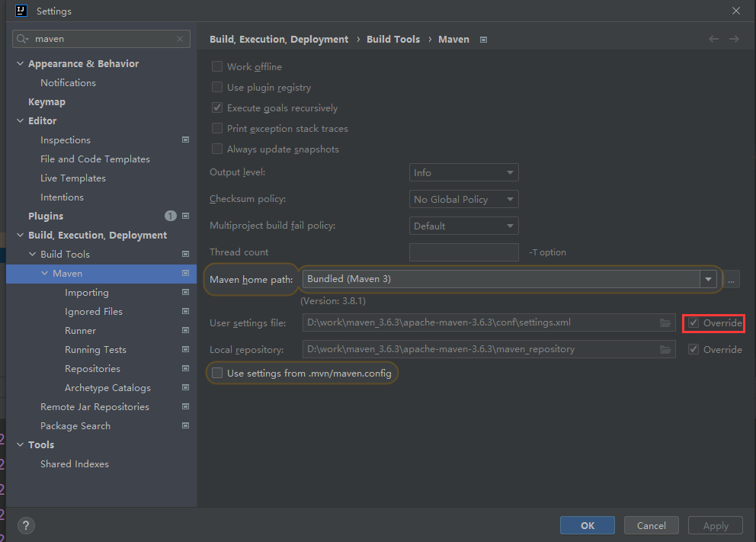This screenshot has width=756, height=542.
Task: Toggle Override for Local repository
Action: click(694, 349)
